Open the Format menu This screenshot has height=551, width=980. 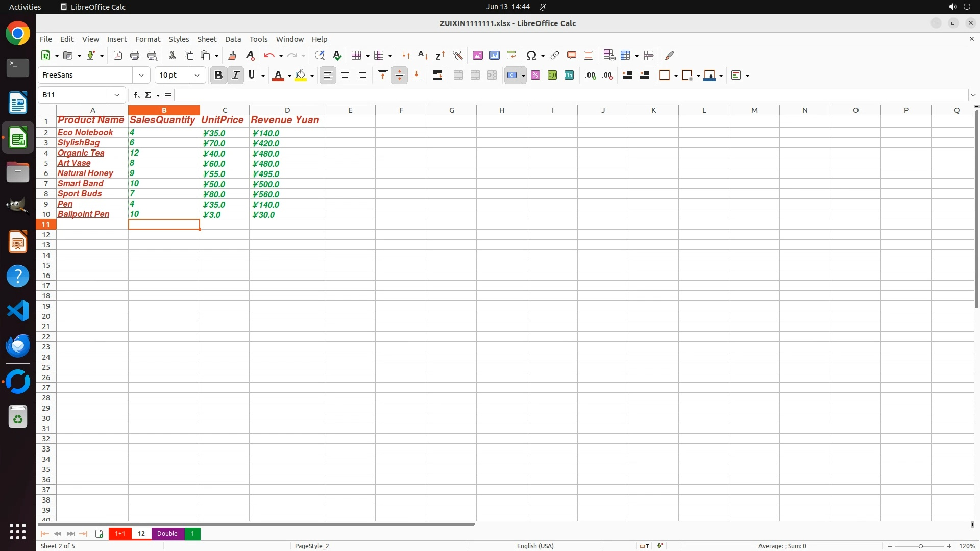coord(148,39)
